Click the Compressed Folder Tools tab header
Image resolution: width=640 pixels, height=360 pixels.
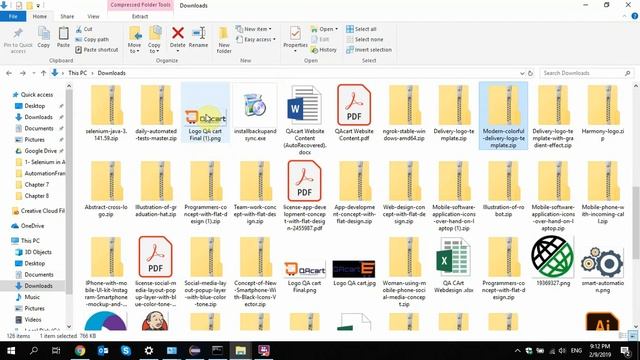pos(140,5)
